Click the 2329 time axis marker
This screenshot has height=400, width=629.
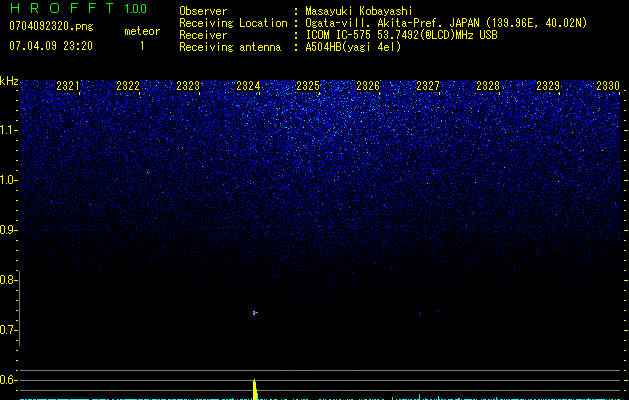coord(548,86)
